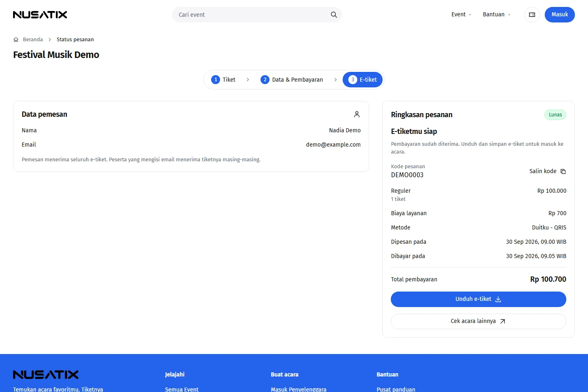Click Rp 100.000 Reguler price
This screenshot has height=392, width=588.
(552, 191)
